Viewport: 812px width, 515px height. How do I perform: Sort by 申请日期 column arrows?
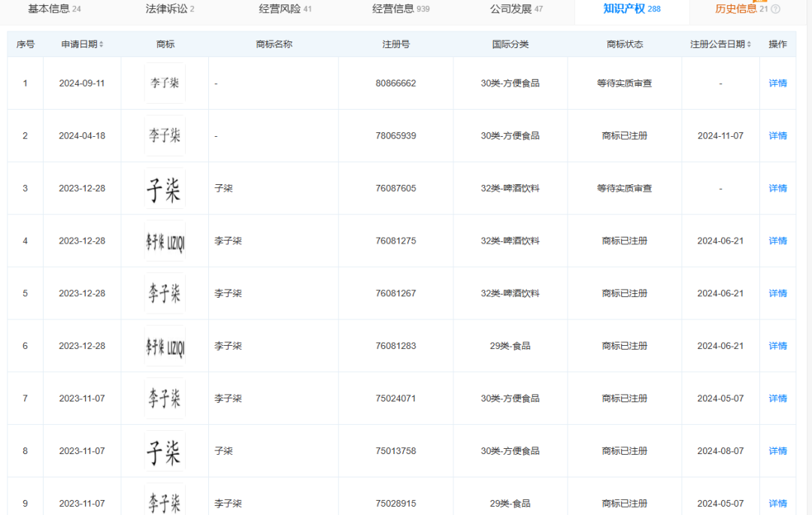coord(101,44)
